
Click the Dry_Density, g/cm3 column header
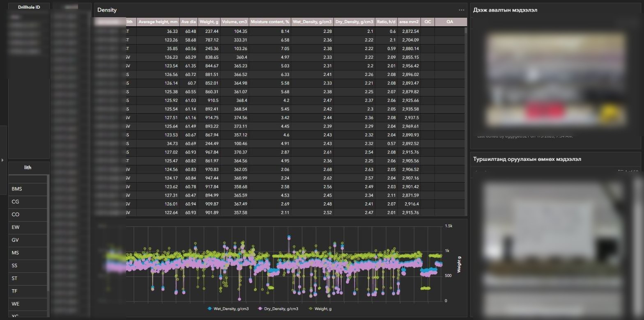click(x=354, y=22)
